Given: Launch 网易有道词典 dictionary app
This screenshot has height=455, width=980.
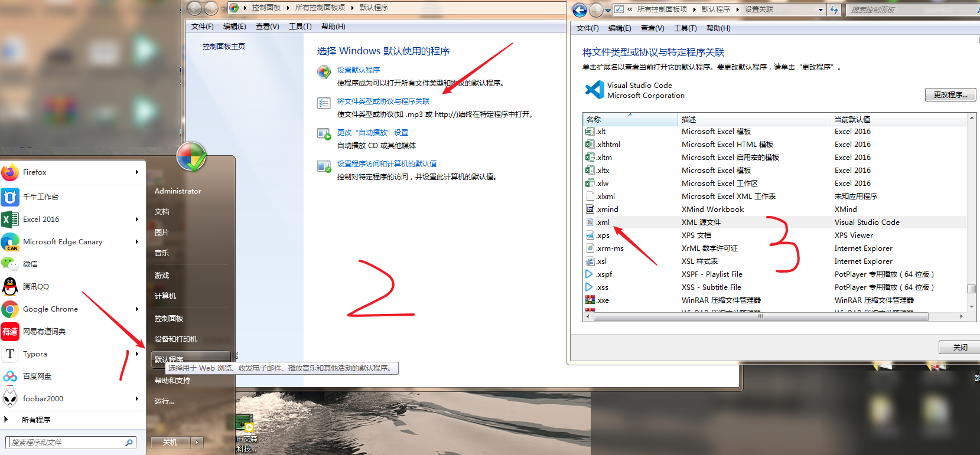Looking at the screenshot, I should coord(71,332).
